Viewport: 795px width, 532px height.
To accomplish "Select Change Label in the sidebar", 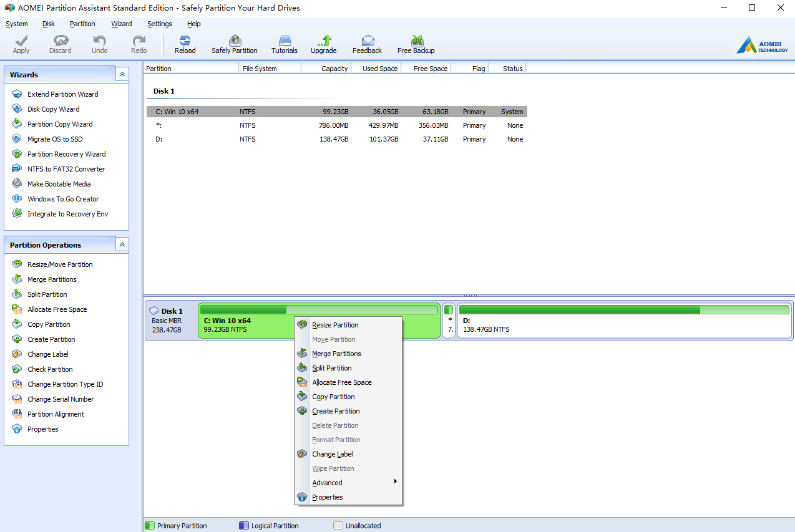I will pyautogui.click(x=48, y=354).
